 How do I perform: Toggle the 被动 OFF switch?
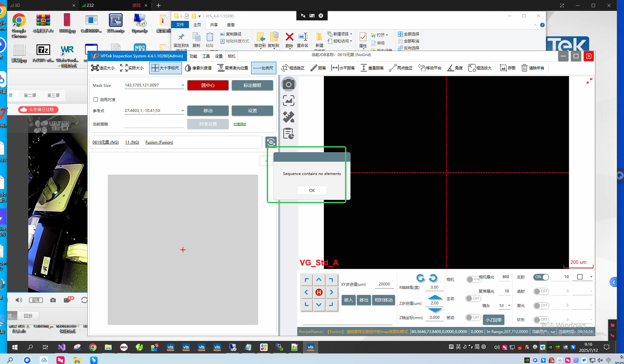click(x=473, y=317)
